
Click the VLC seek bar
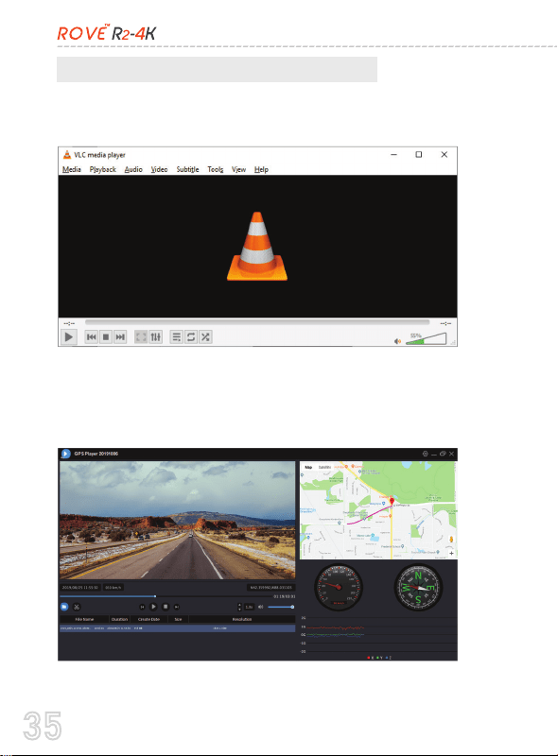pos(257,322)
